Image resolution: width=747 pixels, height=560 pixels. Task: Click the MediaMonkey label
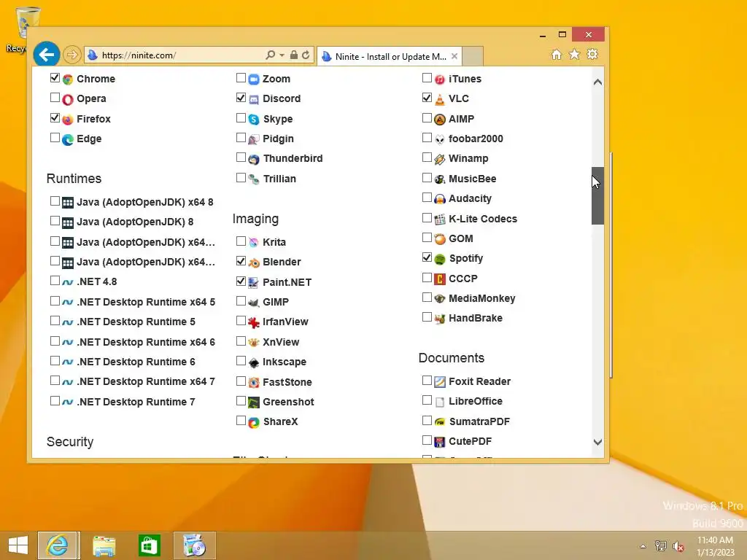pyautogui.click(x=481, y=298)
